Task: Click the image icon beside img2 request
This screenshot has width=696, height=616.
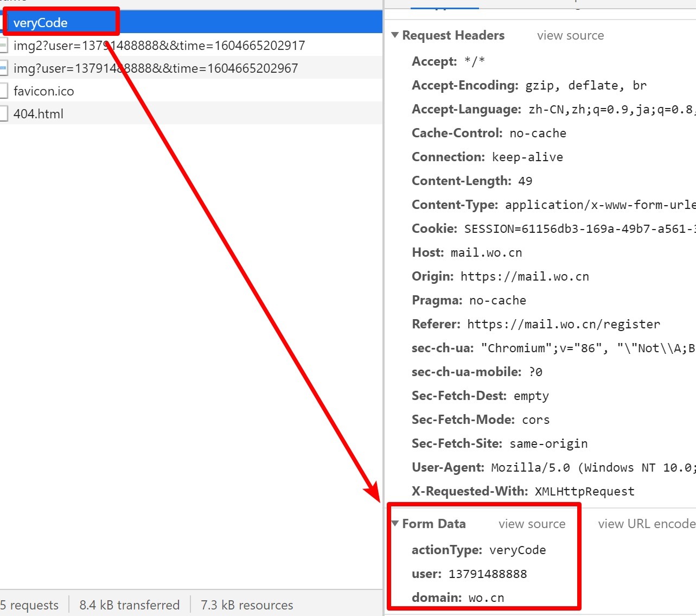Action: 3,46
